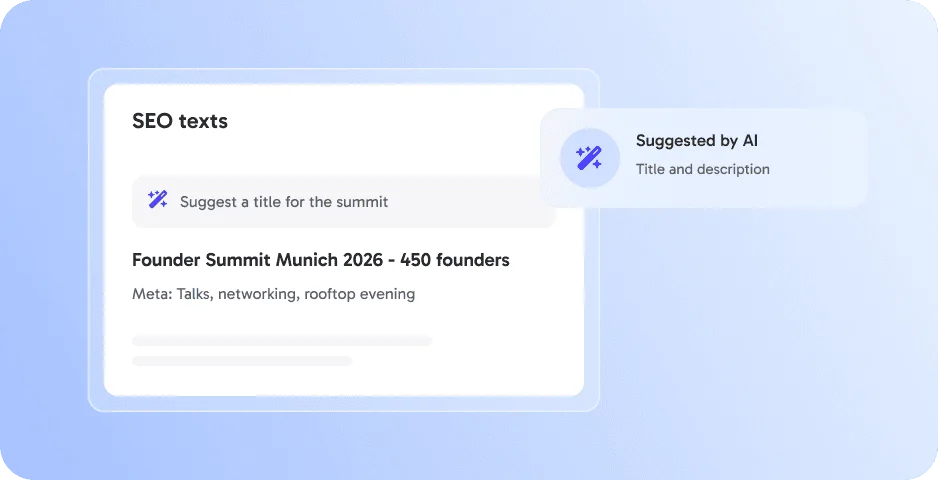The height and width of the screenshot is (480, 938).
Task: Select the 'SEO texts' heading
Action: 180,121
